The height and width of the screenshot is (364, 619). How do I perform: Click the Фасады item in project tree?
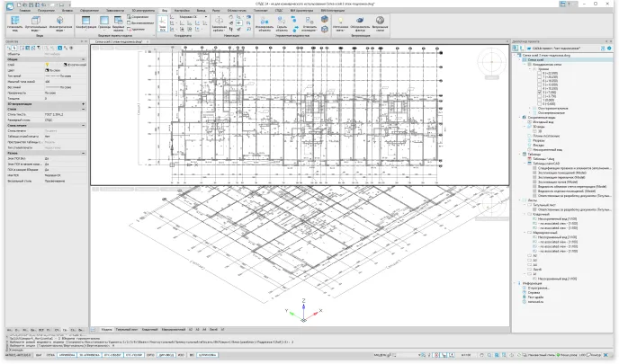(x=534, y=145)
